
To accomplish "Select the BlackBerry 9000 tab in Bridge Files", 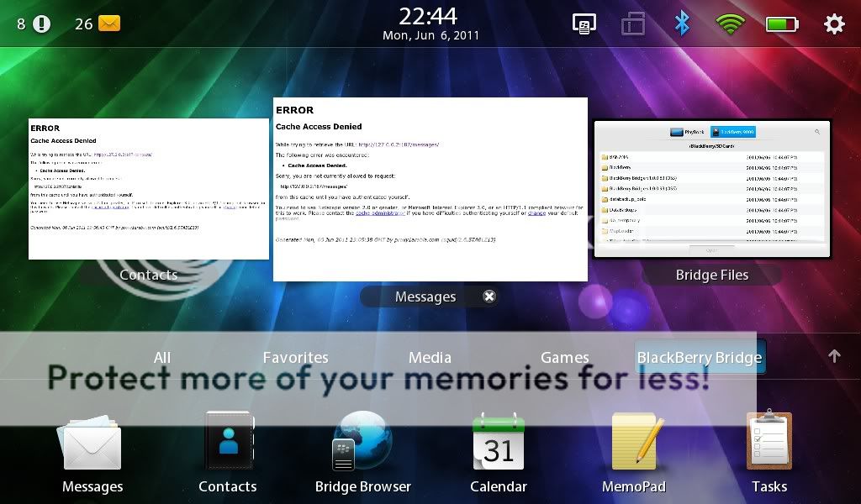I will pyautogui.click(x=733, y=132).
